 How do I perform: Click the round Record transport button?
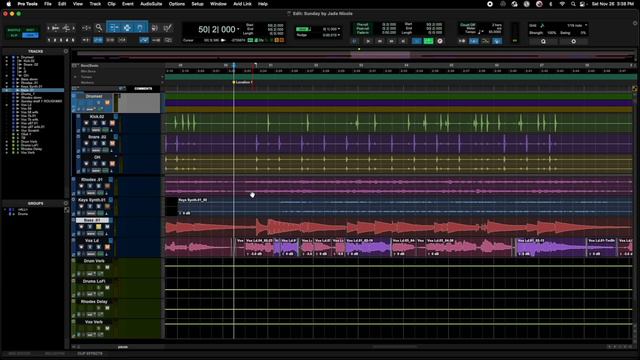(440, 41)
